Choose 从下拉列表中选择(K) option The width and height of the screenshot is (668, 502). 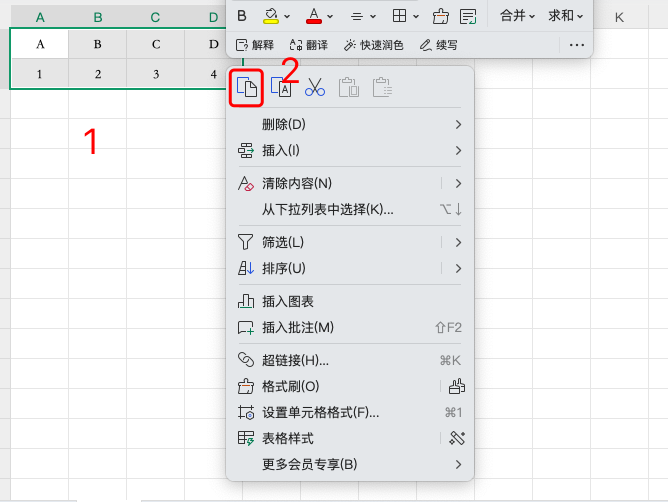[x=350, y=209]
